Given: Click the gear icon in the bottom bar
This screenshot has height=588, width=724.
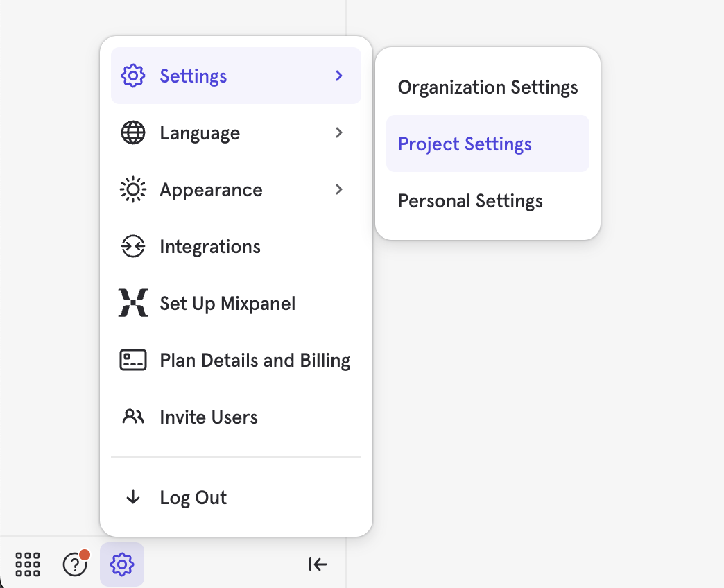Looking at the screenshot, I should click(122, 564).
